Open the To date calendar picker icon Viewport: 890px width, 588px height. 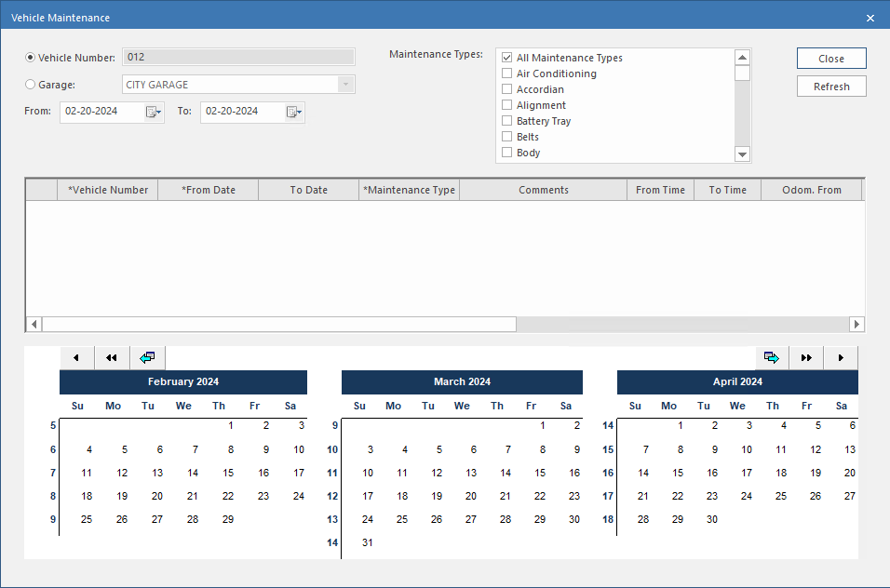click(x=293, y=112)
